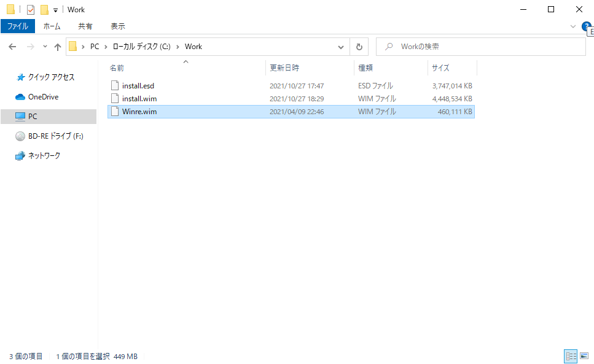The image size is (594, 364).
Task: Select the OneDrive icon in the sidebar
Action: pyautogui.click(x=20, y=96)
